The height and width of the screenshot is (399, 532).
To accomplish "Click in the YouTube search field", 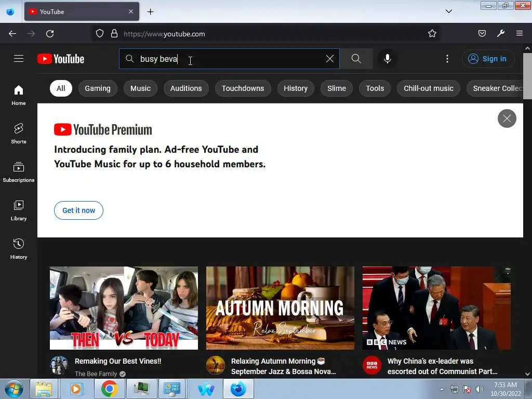I will [229, 59].
